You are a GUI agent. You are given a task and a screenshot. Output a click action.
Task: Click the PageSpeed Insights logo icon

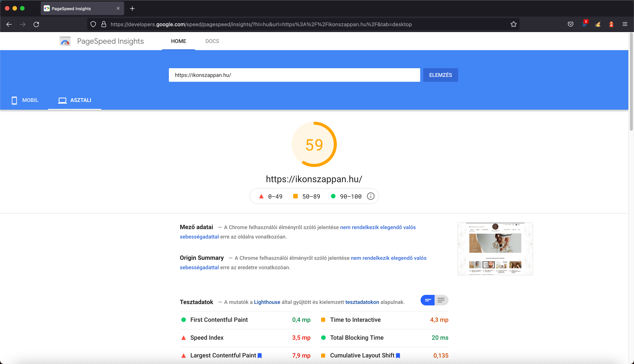(x=65, y=41)
